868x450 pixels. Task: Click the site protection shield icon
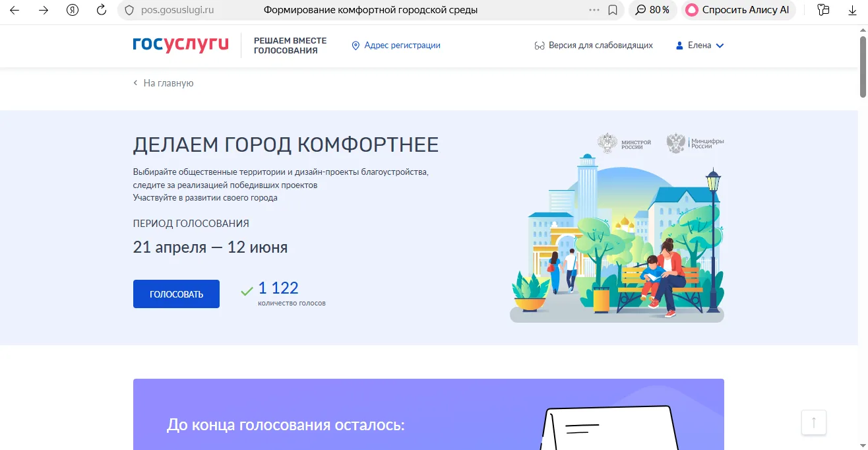click(129, 10)
